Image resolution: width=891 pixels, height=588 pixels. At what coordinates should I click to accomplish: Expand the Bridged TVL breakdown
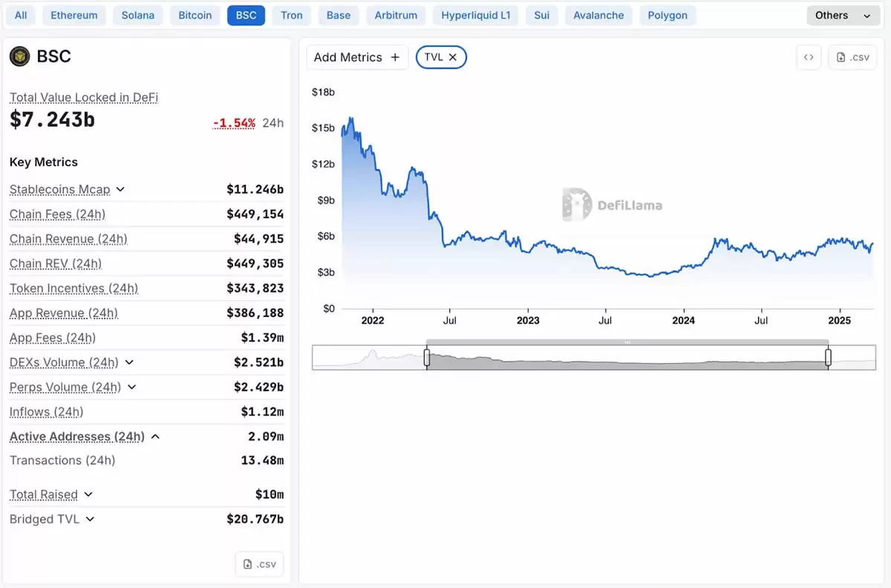(x=90, y=519)
